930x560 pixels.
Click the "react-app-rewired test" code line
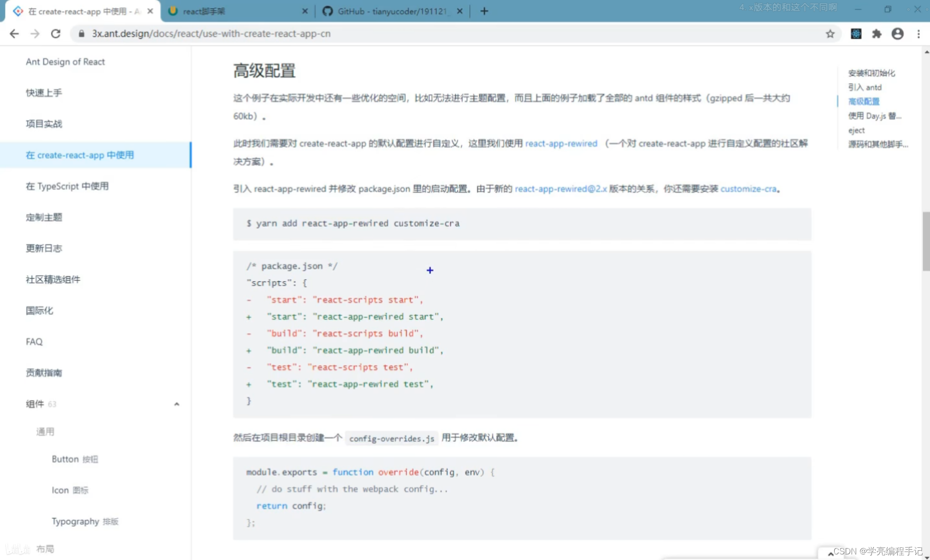click(340, 384)
